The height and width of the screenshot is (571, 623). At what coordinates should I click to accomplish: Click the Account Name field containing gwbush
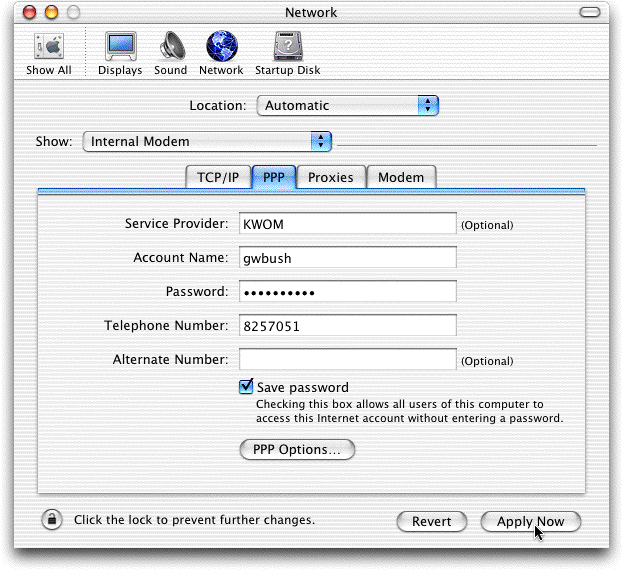(x=348, y=258)
